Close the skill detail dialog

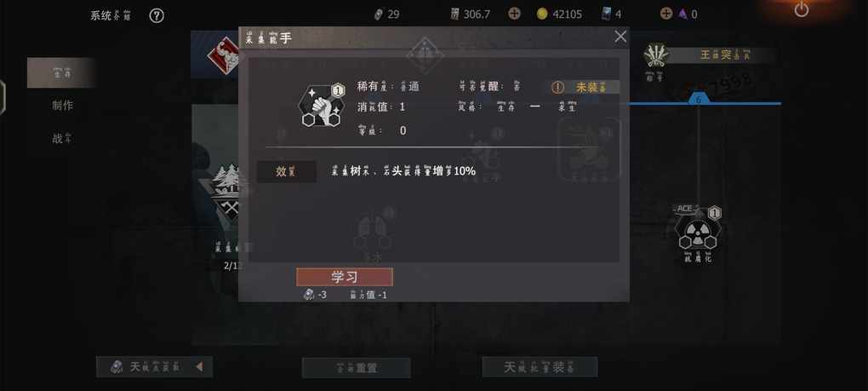click(620, 37)
